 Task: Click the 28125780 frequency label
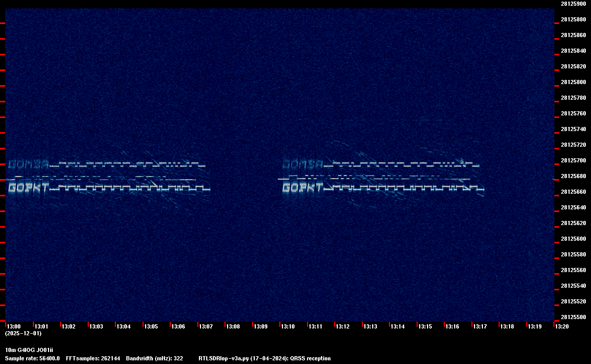tap(574, 98)
